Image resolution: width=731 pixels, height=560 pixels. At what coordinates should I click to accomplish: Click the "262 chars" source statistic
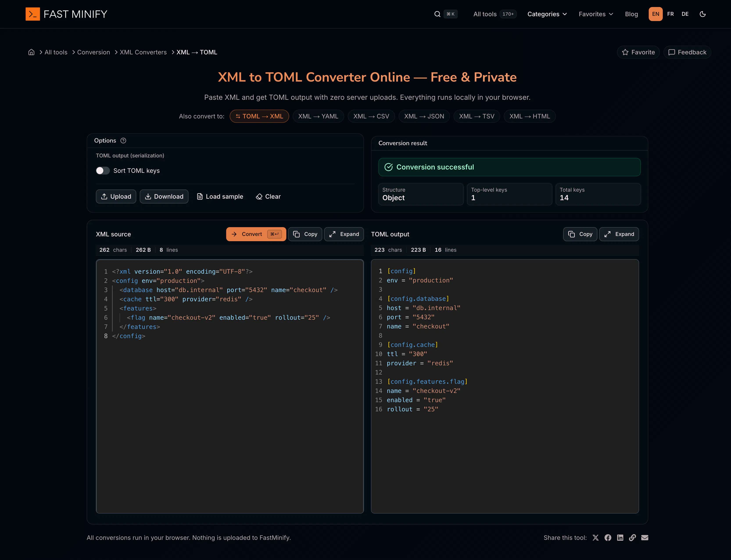[x=113, y=250]
